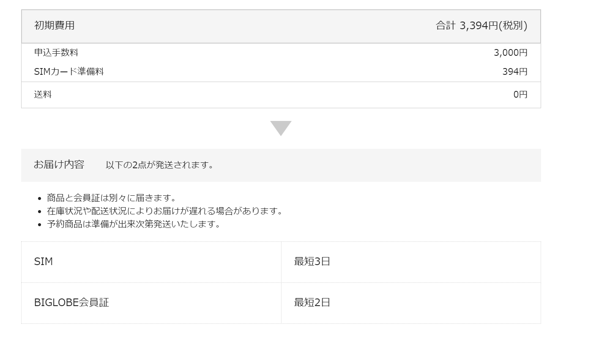Select the 初期費用 header label
This screenshot has height=364, width=599.
click(x=54, y=25)
